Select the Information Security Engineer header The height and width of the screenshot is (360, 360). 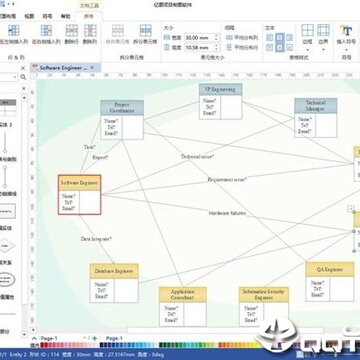[x=264, y=294]
